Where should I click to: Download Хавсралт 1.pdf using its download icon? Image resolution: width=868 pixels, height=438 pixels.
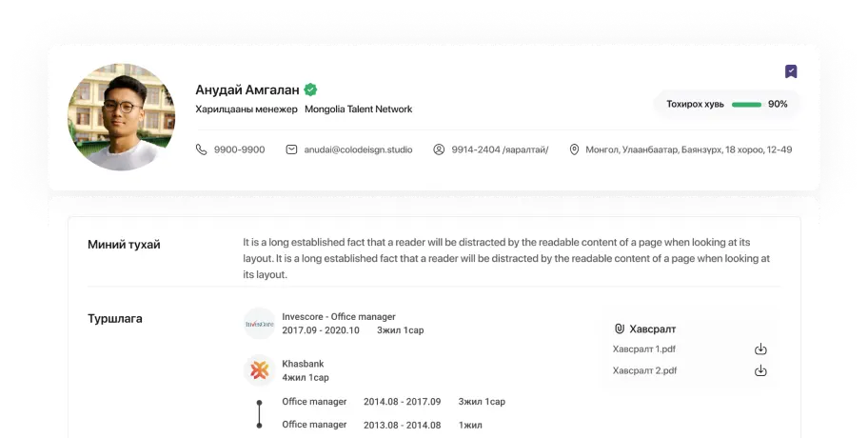point(760,348)
